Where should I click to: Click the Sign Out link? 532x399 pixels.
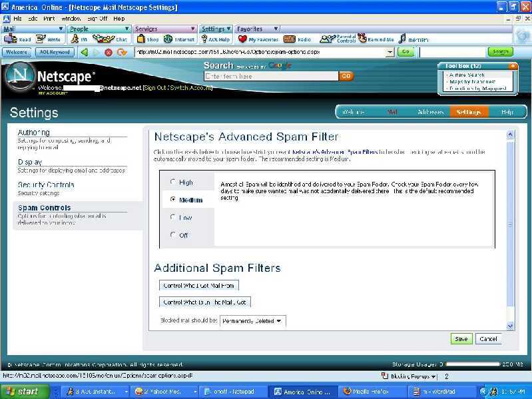coord(155,88)
